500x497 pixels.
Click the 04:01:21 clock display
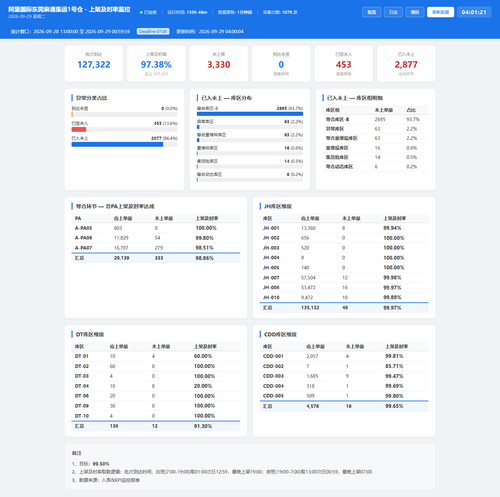[474, 12]
